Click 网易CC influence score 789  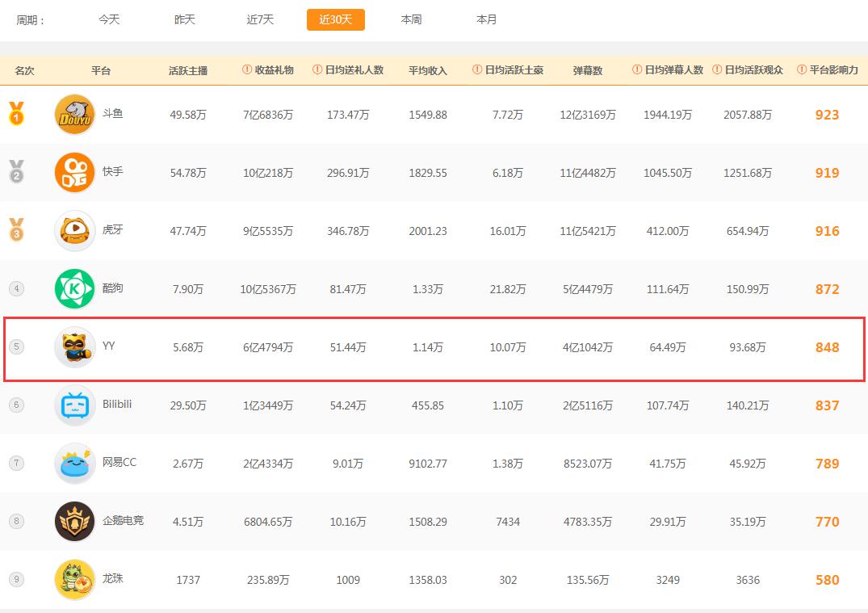pos(827,464)
